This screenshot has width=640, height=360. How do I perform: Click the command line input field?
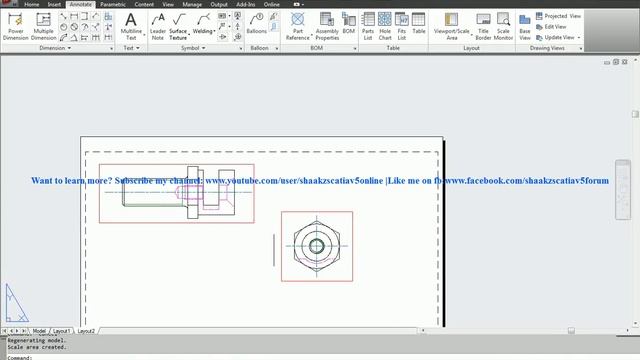[322, 358]
